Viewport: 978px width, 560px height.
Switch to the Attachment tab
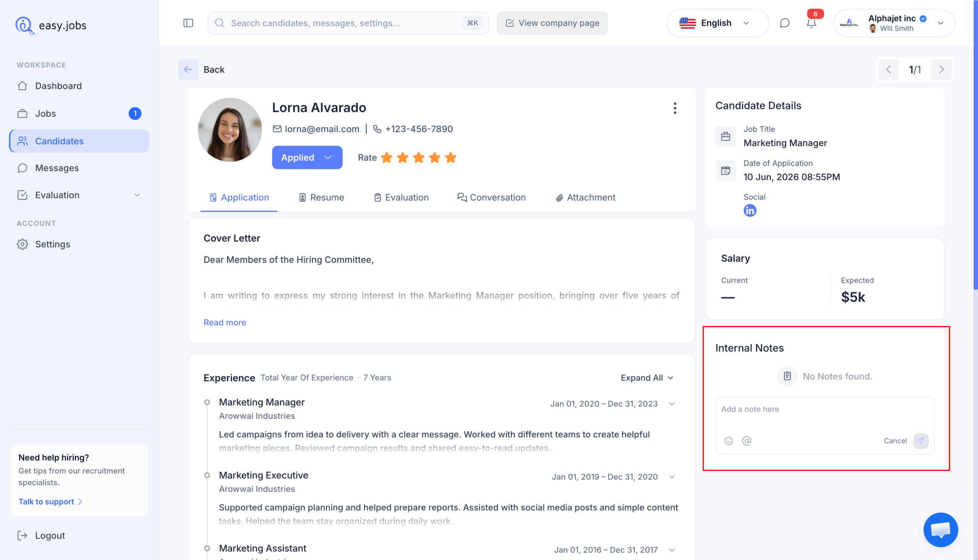point(585,197)
